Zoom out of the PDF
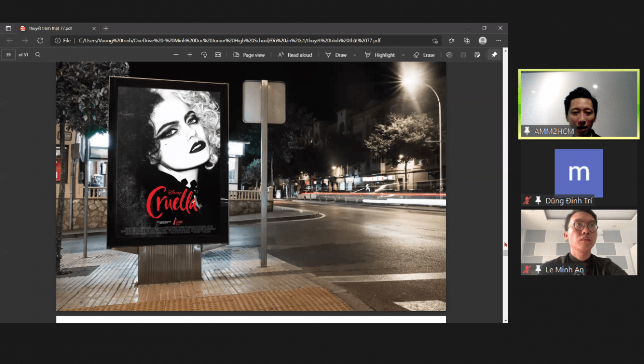This screenshot has width=644, height=364. coord(176,55)
